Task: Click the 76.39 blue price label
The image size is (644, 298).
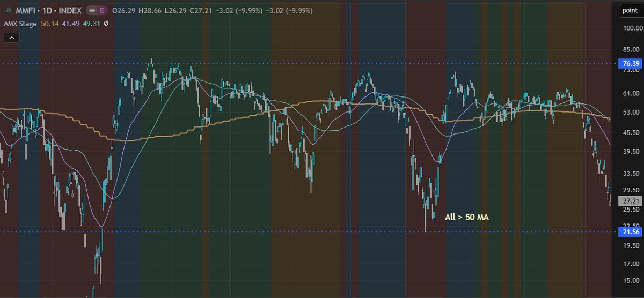Action: pyautogui.click(x=630, y=64)
